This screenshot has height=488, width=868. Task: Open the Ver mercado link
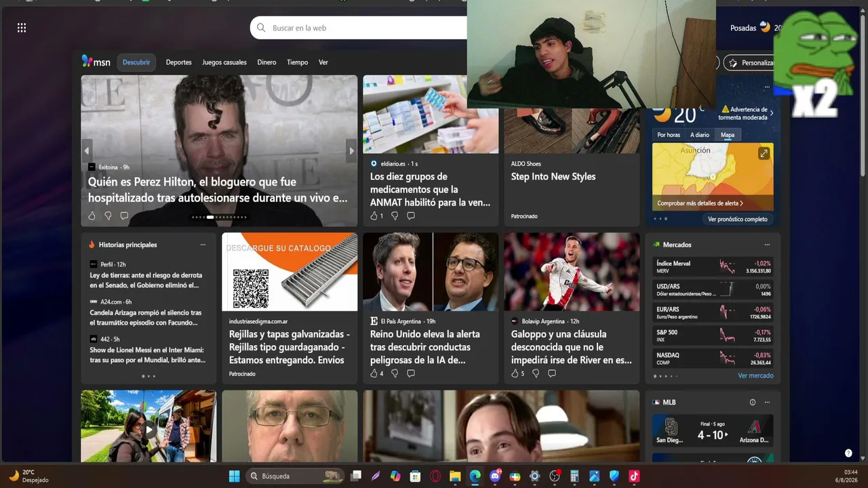[x=755, y=375]
